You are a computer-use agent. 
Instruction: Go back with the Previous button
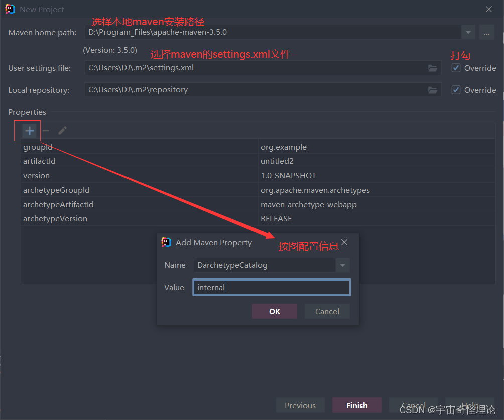tap(300, 405)
